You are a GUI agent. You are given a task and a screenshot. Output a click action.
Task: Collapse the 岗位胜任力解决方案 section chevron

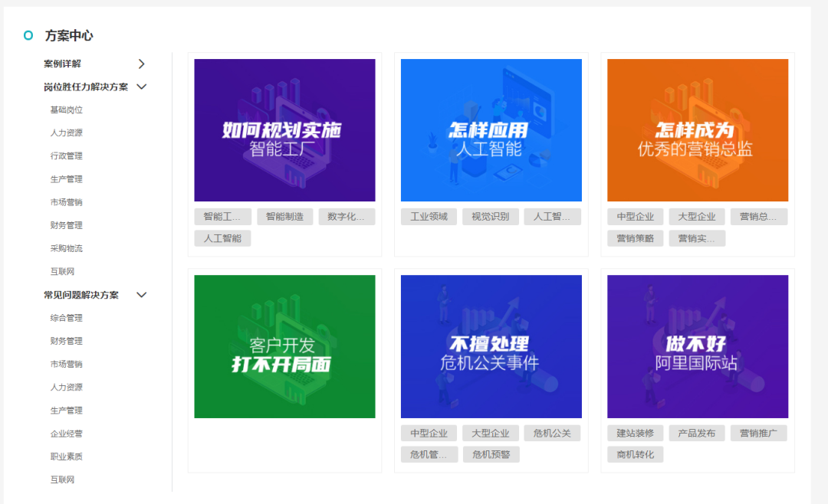(x=141, y=87)
